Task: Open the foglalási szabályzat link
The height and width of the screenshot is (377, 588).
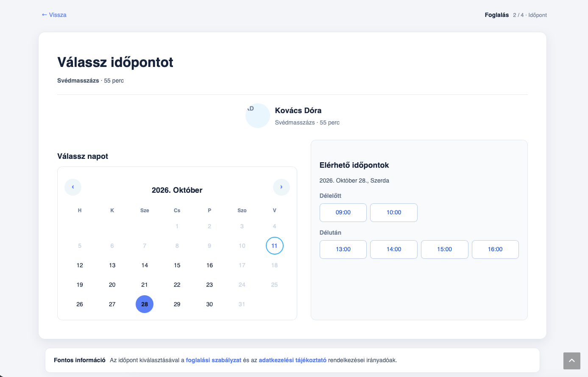Action: click(214, 360)
